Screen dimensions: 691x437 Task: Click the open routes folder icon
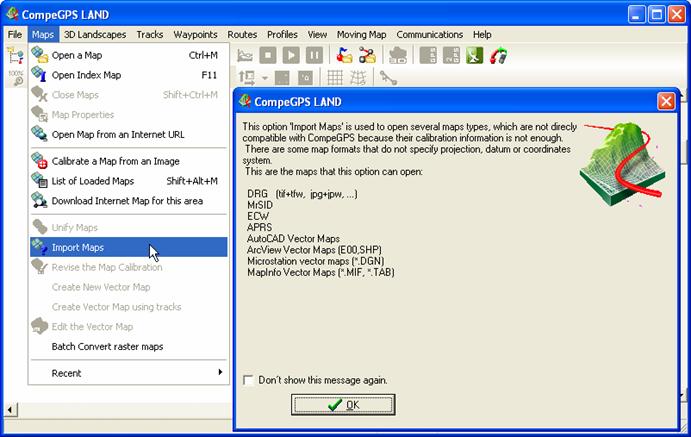[x=367, y=56]
